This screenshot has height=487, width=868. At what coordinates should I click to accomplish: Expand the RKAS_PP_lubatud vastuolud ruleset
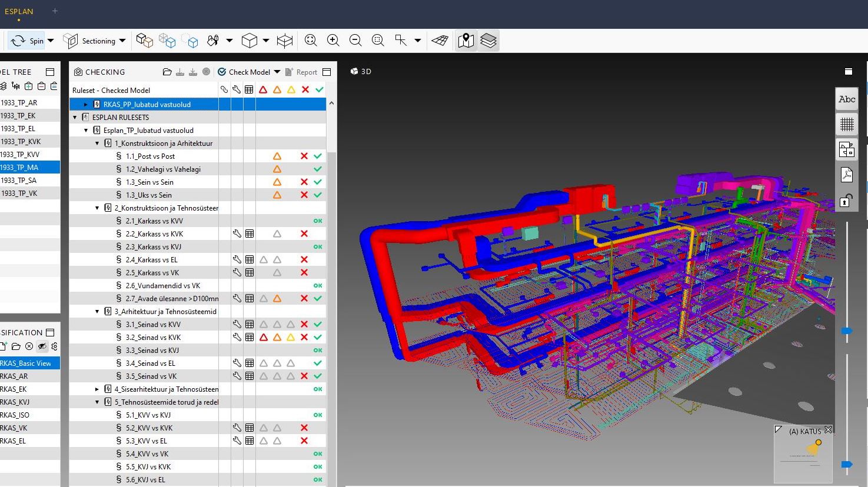[x=86, y=105]
